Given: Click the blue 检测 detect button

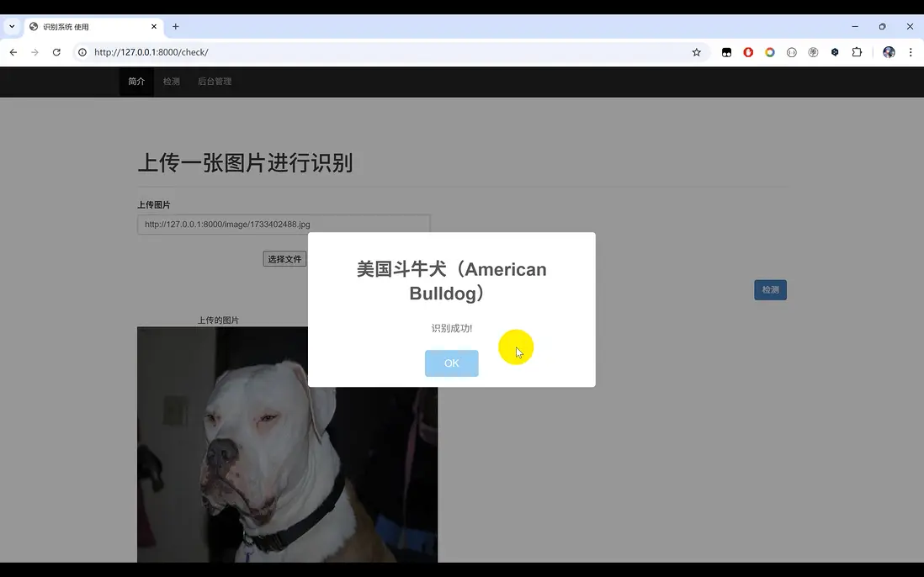Looking at the screenshot, I should coord(770,289).
